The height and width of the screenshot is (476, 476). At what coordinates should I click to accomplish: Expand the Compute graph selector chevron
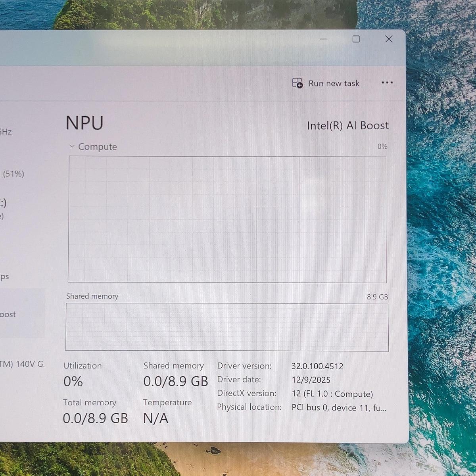point(72,146)
